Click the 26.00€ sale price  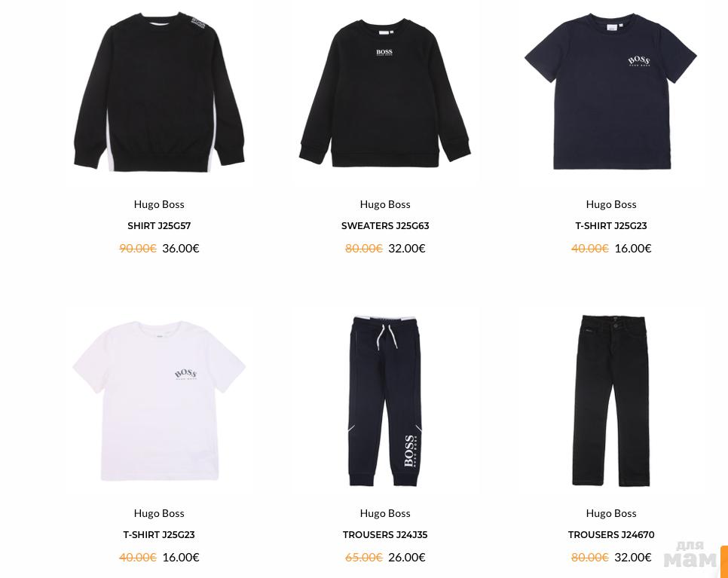(407, 557)
